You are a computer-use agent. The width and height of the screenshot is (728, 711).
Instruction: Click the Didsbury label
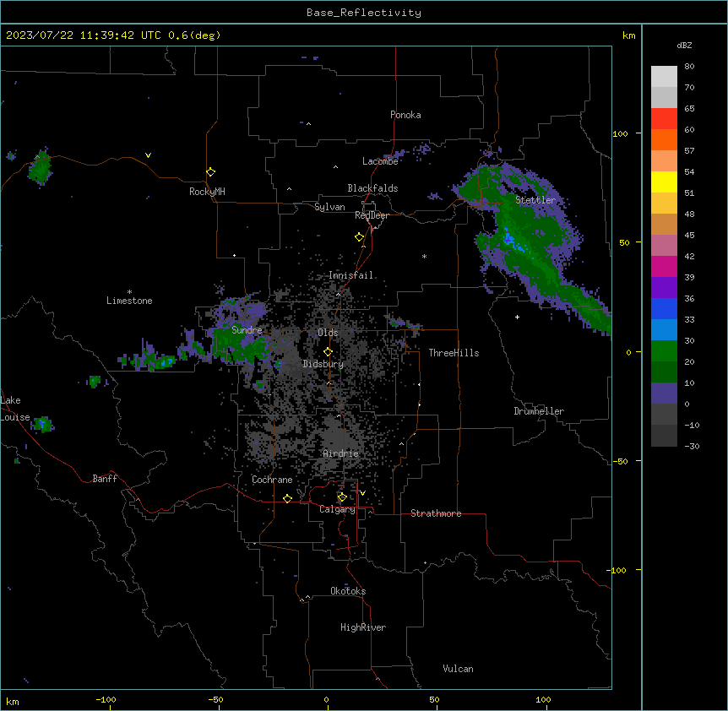323,364
